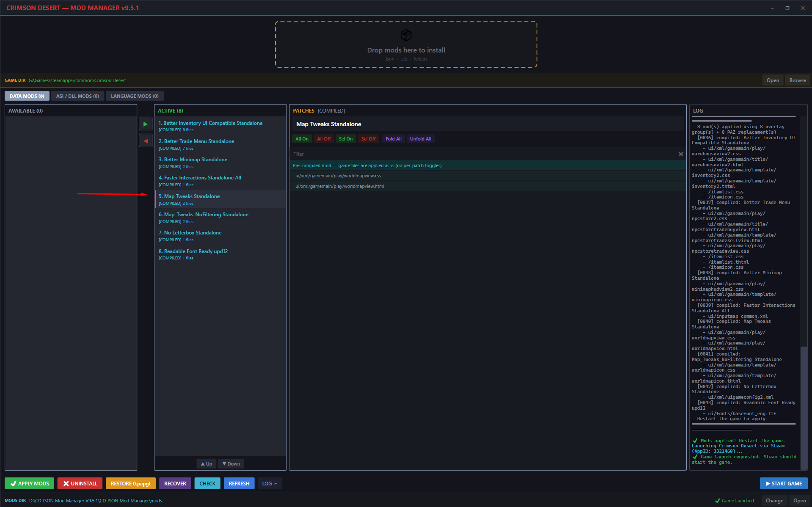Select Better Inventory UI Compatible Standalone mod
The width and height of the screenshot is (812, 507).
click(220, 126)
